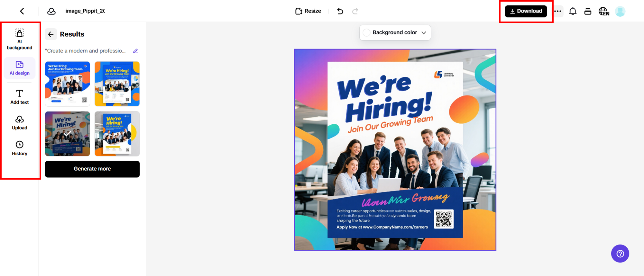Image resolution: width=644 pixels, height=276 pixels.
Task: Edit the prompt with the pencil icon
Action: tap(135, 51)
